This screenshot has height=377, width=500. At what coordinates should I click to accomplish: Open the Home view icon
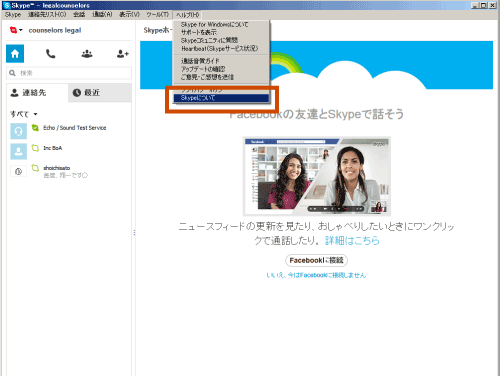tap(15, 54)
